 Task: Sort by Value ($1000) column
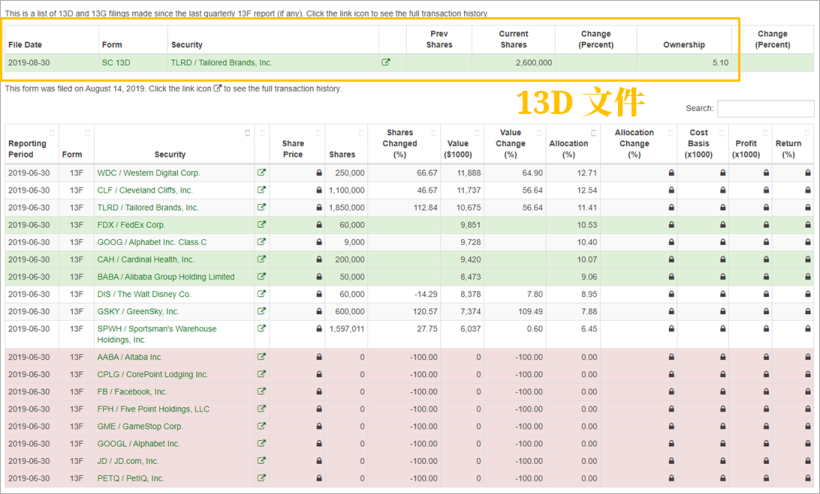[462, 144]
